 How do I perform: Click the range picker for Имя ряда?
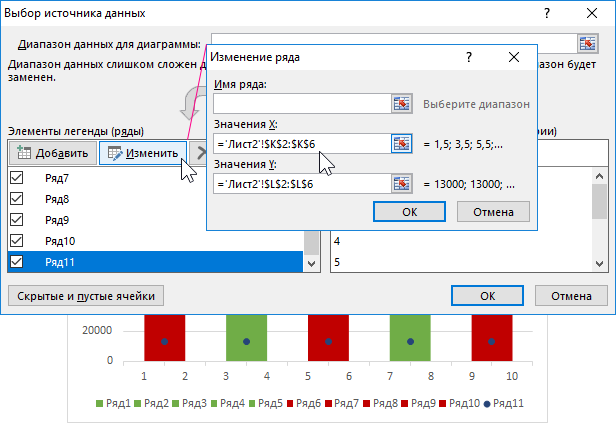click(x=402, y=103)
